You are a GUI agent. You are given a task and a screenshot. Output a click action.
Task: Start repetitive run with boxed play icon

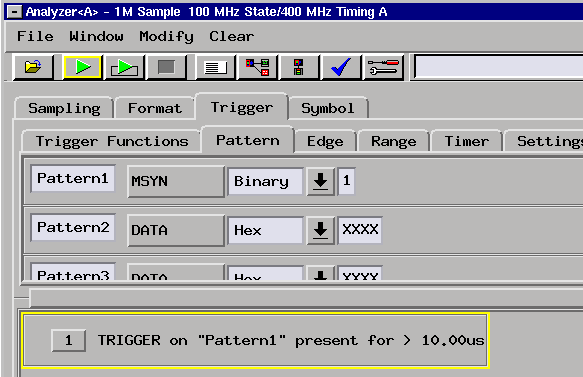pyautogui.click(x=125, y=67)
